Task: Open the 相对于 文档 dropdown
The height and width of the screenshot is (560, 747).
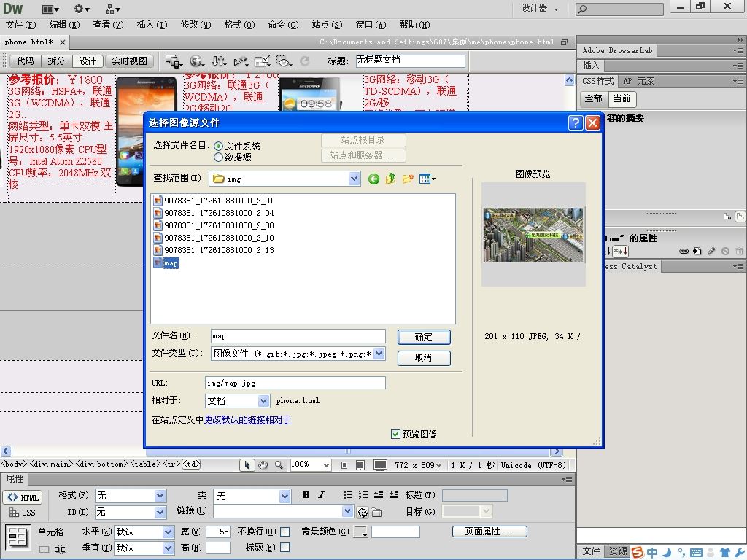Action: click(x=264, y=401)
